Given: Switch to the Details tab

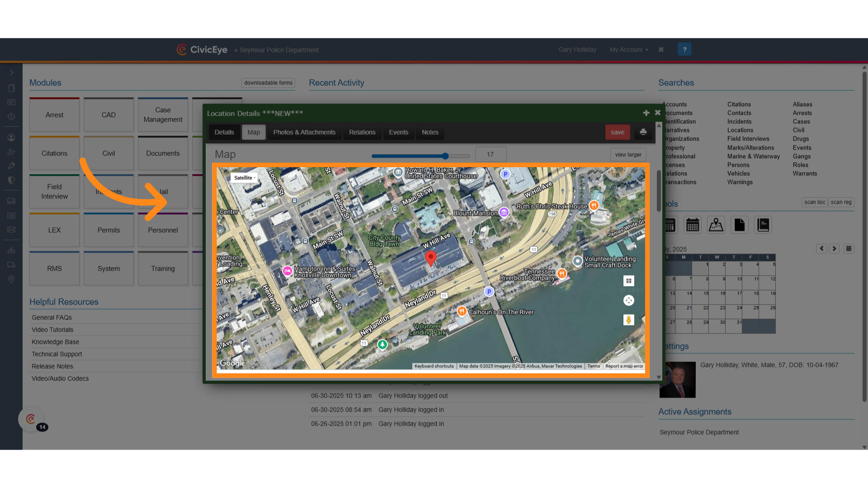Looking at the screenshot, I should pos(224,132).
